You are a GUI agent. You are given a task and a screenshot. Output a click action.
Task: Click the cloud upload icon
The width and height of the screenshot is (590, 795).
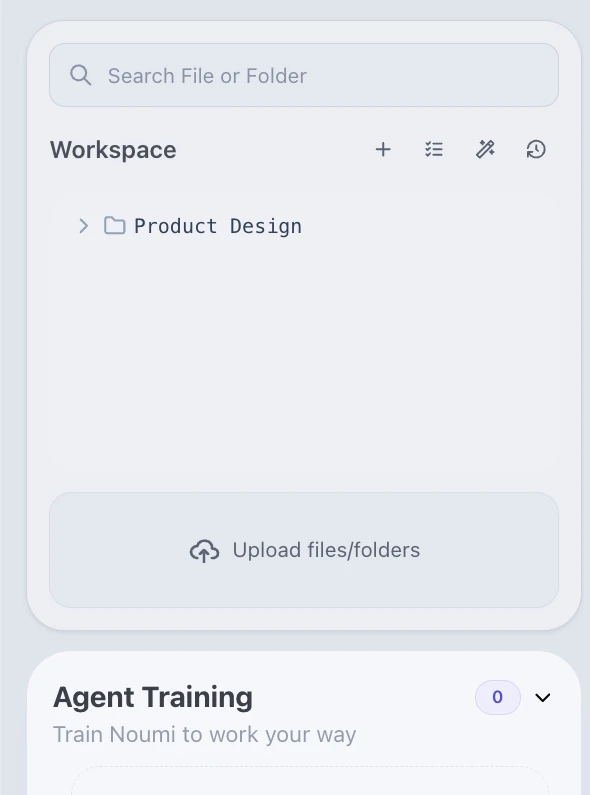coord(204,551)
